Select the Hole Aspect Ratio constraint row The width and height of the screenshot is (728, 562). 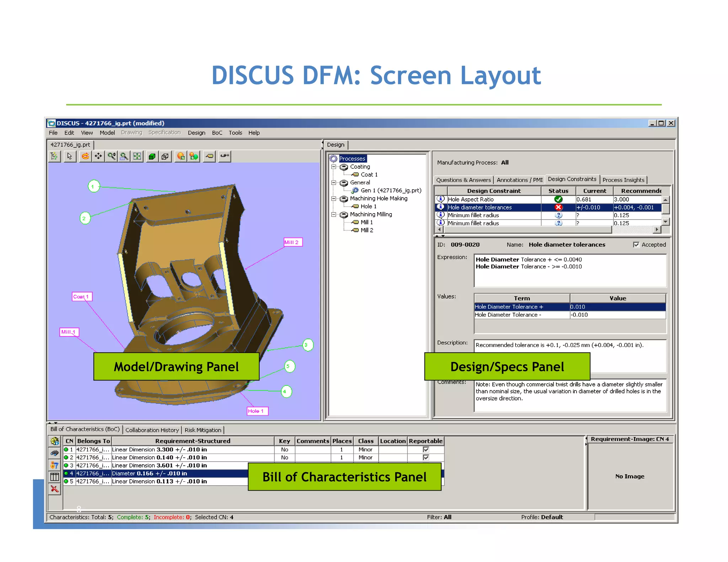[548, 199]
